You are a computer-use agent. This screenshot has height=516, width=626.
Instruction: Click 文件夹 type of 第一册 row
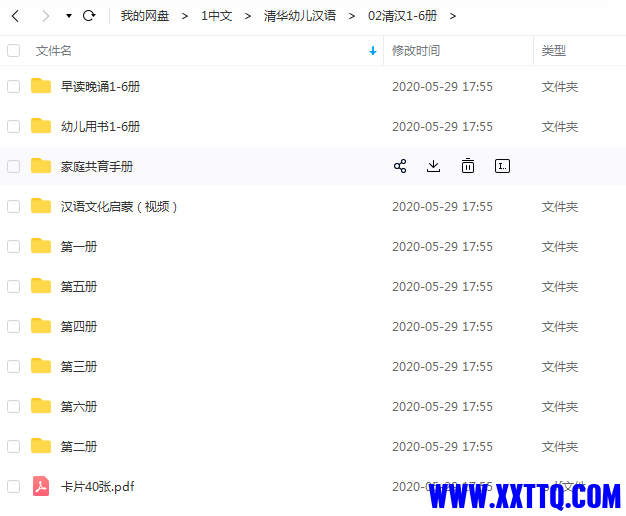[x=560, y=246]
